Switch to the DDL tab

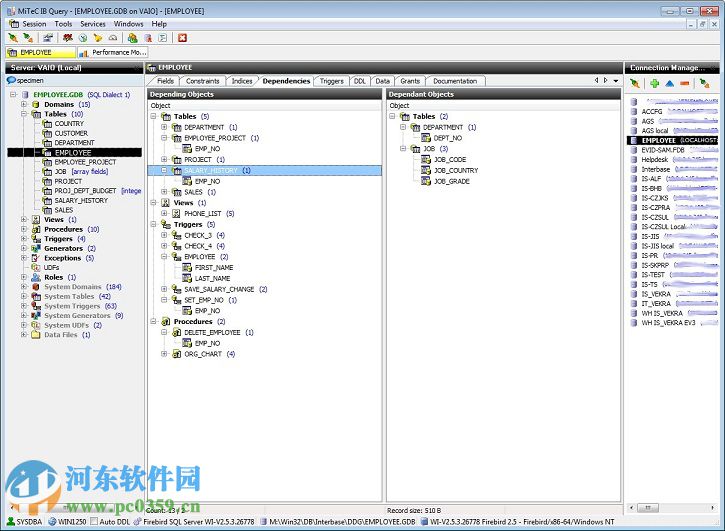pos(360,81)
